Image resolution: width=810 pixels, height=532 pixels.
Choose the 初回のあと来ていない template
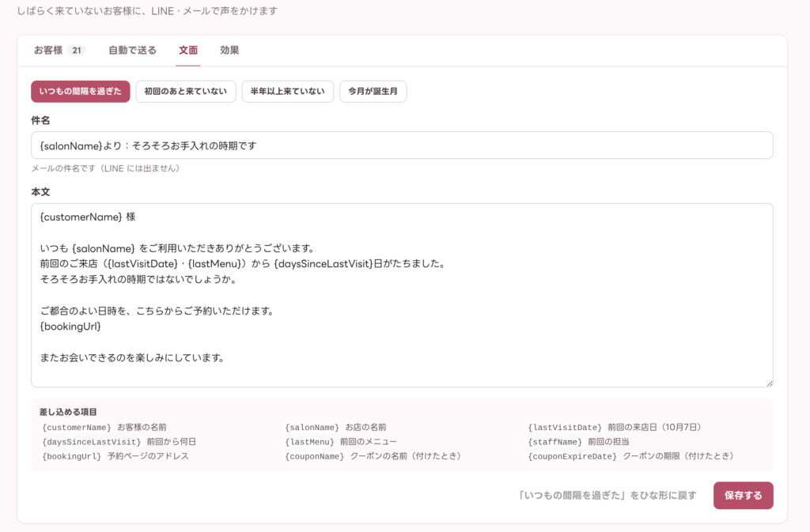186,92
